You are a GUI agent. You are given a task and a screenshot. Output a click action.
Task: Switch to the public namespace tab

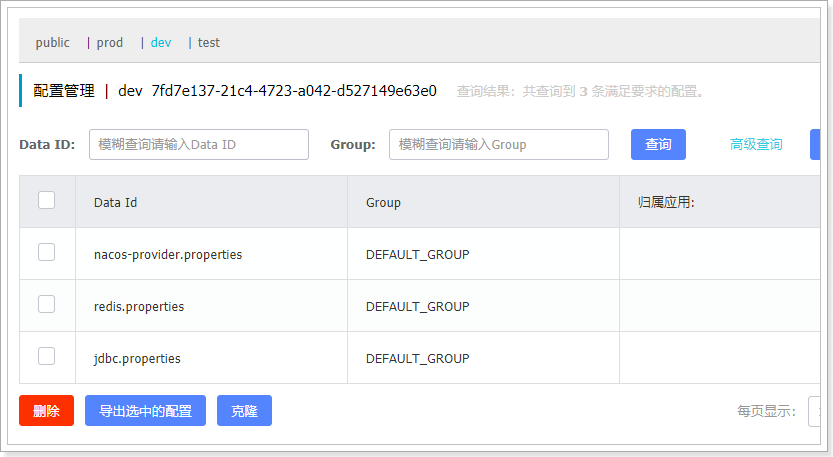coord(53,43)
